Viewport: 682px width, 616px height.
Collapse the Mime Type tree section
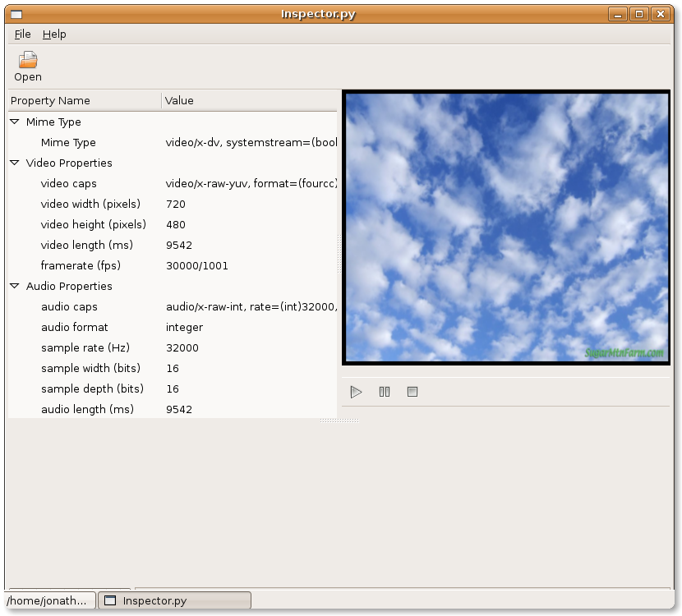point(15,122)
